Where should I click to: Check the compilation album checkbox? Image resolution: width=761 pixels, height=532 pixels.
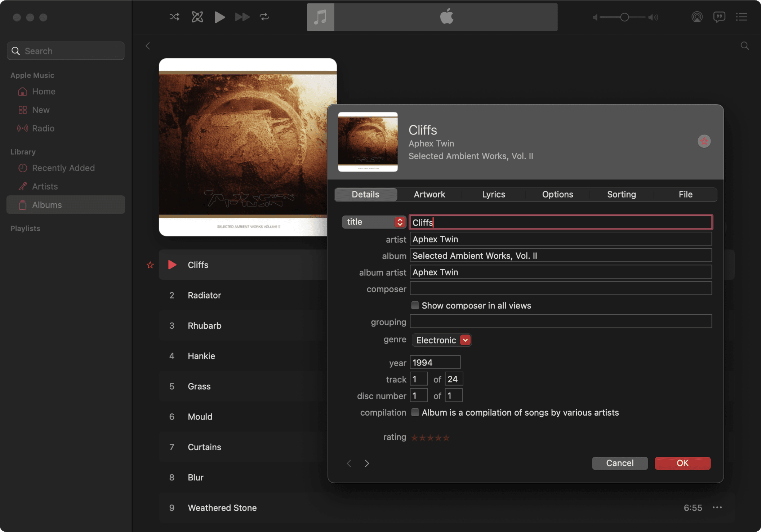(x=415, y=412)
